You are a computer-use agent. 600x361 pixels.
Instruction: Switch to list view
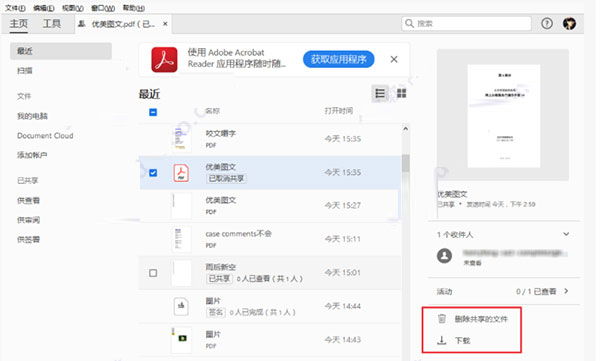[x=380, y=93]
